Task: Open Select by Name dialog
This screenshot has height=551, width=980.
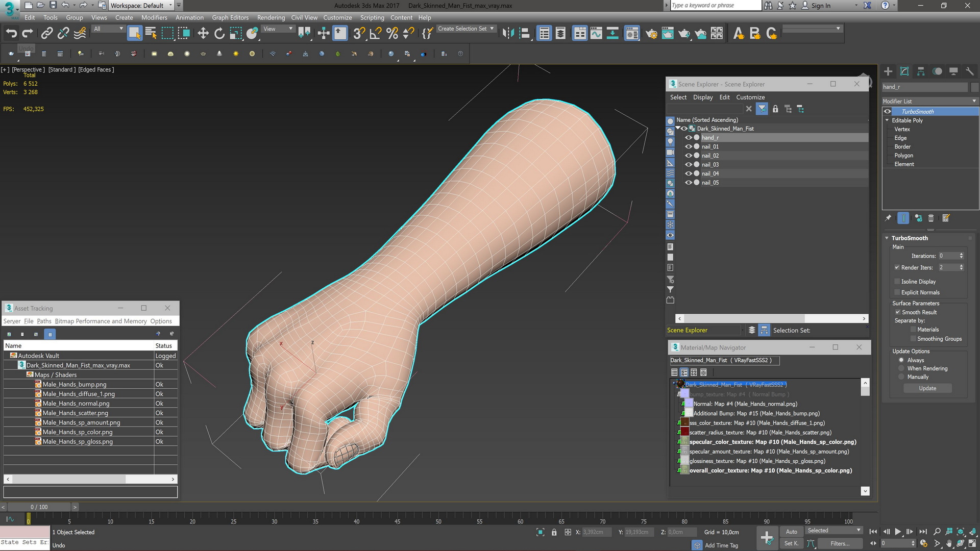Action: point(151,33)
